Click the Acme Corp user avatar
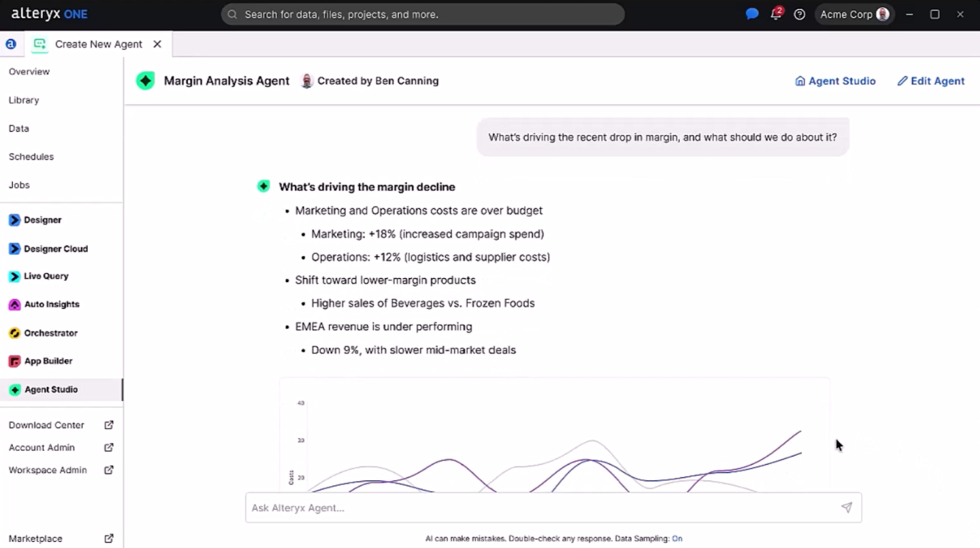 point(883,14)
